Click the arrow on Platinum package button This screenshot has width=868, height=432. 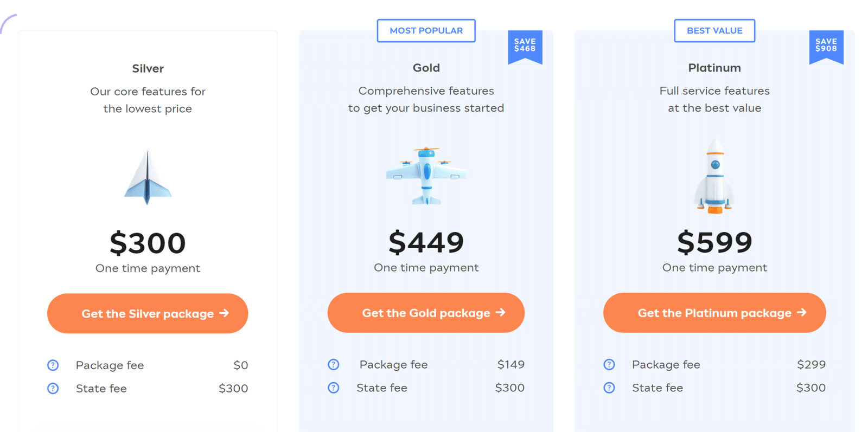802,313
